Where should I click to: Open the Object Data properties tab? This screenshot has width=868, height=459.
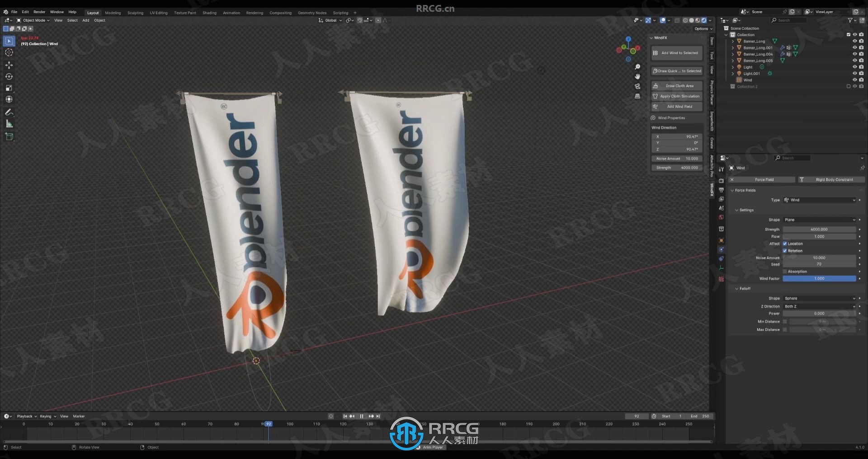point(722,268)
